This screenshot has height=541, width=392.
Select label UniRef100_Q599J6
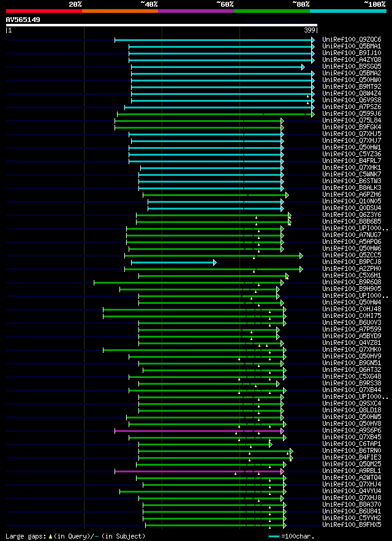tap(352, 114)
